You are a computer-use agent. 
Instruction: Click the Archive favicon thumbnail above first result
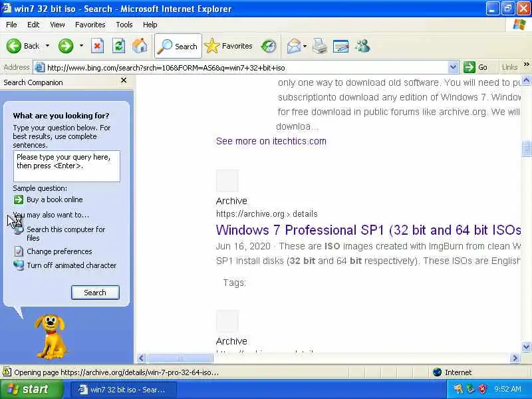click(x=227, y=181)
